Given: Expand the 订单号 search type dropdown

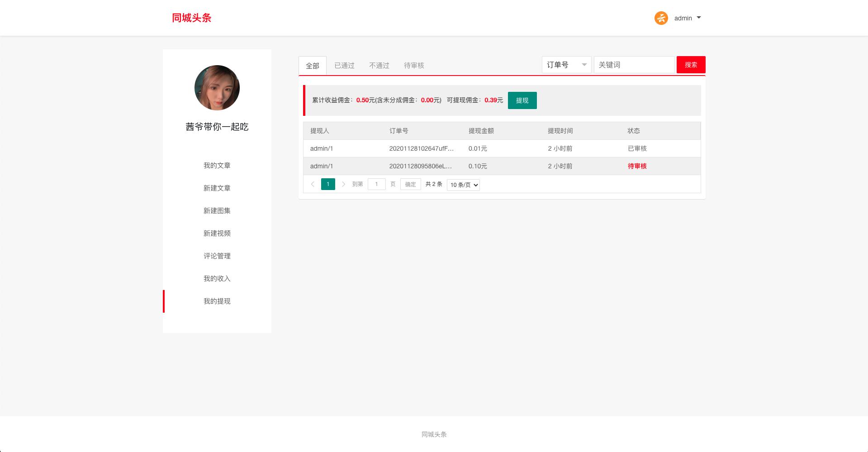Looking at the screenshot, I should point(566,65).
